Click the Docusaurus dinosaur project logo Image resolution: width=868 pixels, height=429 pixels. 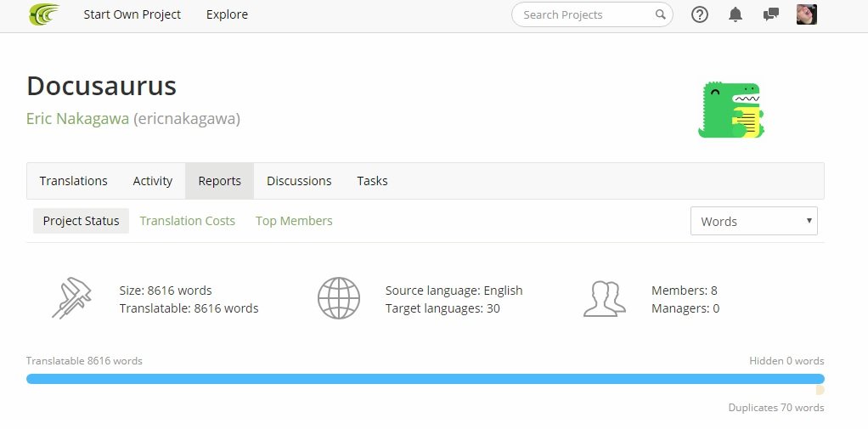[731, 110]
